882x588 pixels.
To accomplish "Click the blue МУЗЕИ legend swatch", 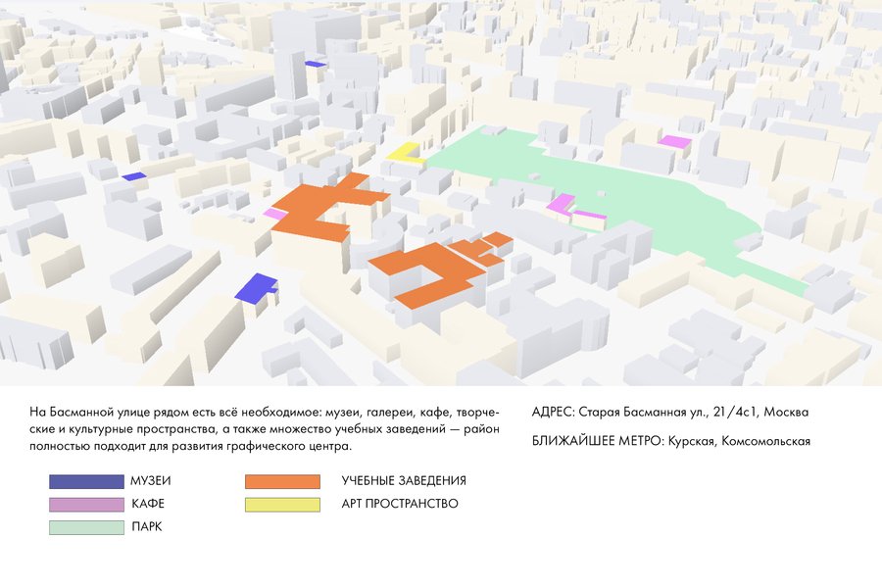I will click(86, 481).
